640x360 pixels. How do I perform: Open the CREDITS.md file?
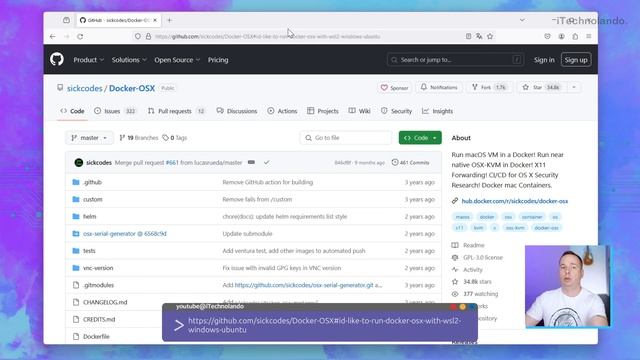(99, 319)
